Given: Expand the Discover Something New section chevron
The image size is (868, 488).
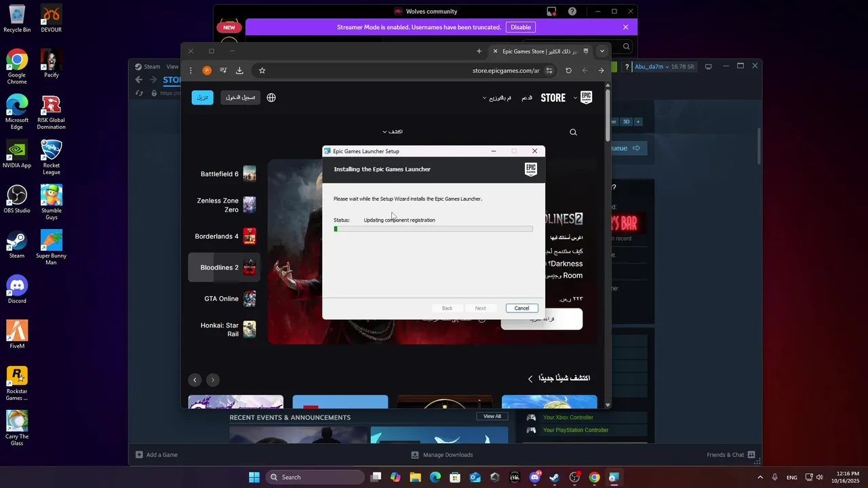Looking at the screenshot, I should tap(531, 379).
